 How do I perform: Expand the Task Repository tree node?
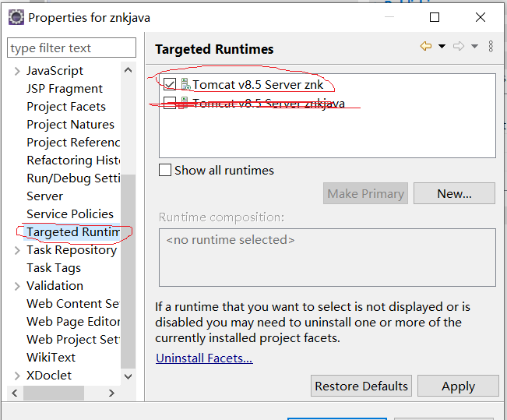pyautogui.click(x=17, y=250)
